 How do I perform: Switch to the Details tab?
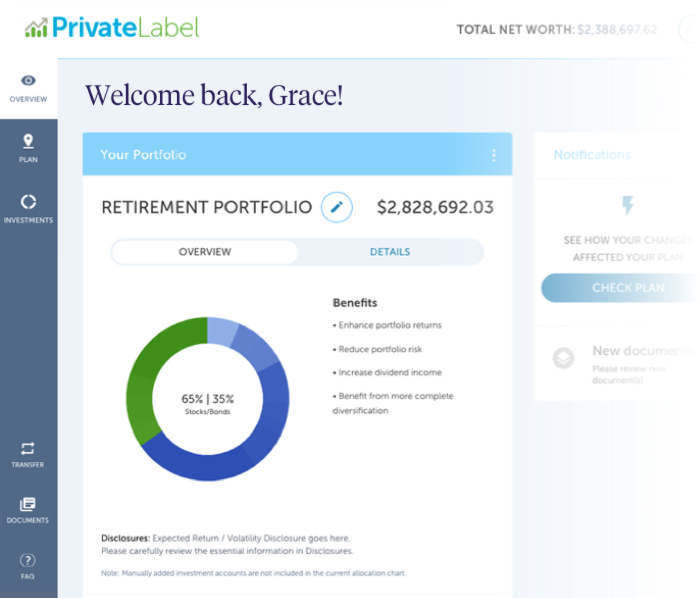click(x=390, y=252)
